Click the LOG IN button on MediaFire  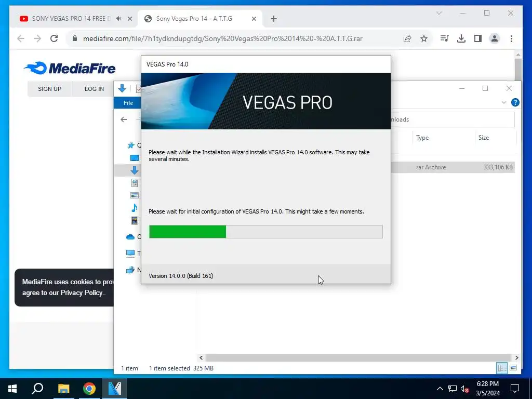tap(94, 89)
